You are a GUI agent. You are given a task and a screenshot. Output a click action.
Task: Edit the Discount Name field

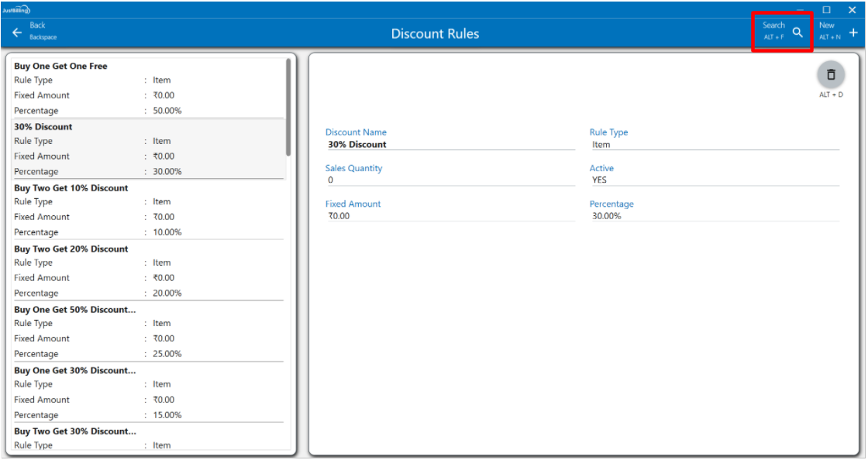tap(449, 144)
